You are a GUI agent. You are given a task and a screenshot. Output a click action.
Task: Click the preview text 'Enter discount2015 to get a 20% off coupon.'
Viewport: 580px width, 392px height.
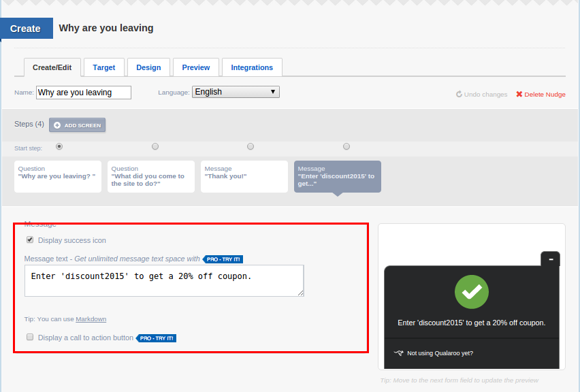[472, 323]
